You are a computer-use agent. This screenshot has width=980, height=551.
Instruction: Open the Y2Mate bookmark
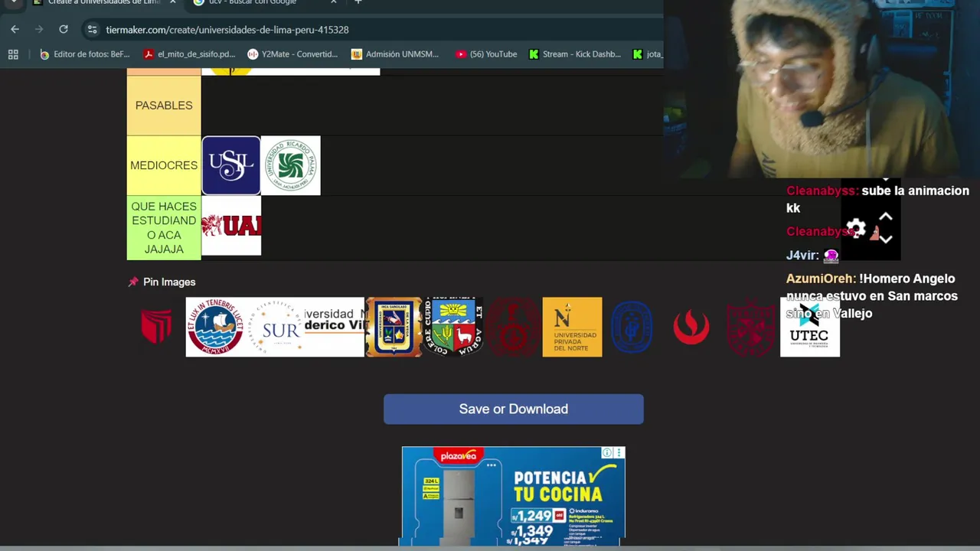coord(292,54)
